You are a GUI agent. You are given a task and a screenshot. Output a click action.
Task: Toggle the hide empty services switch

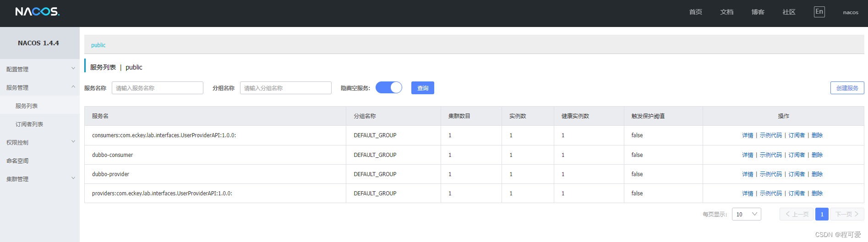(x=389, y=87)
